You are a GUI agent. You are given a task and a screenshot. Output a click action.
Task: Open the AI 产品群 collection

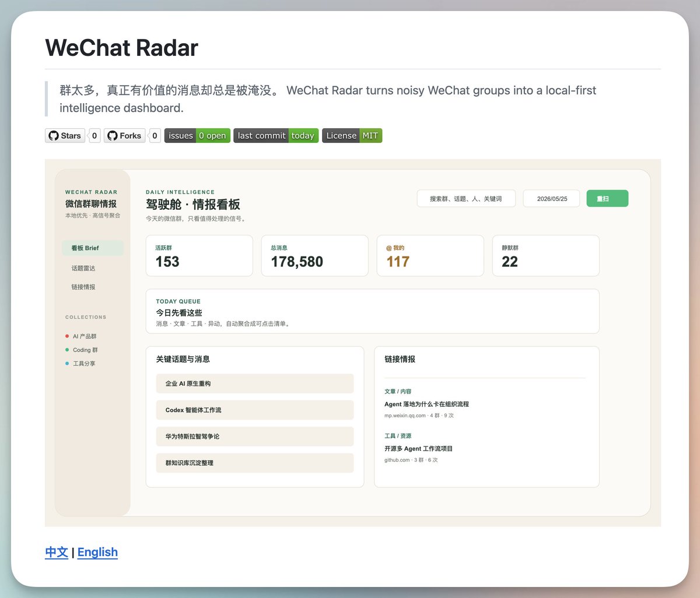pos(85,336)
